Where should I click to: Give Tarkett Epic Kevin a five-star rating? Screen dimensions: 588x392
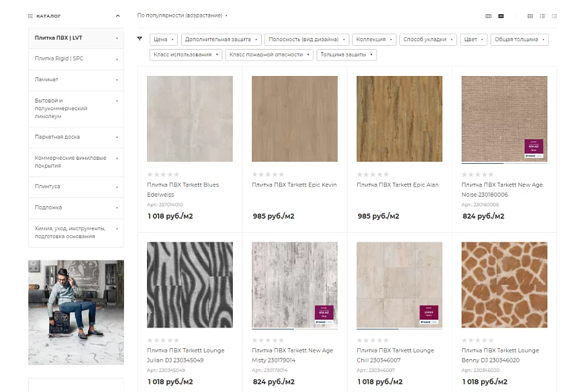point(281,175)
